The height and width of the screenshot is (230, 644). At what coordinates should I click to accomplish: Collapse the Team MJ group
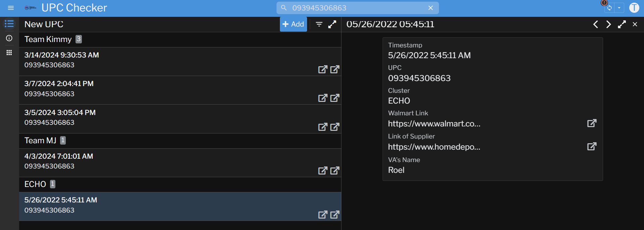click(40, 141)
